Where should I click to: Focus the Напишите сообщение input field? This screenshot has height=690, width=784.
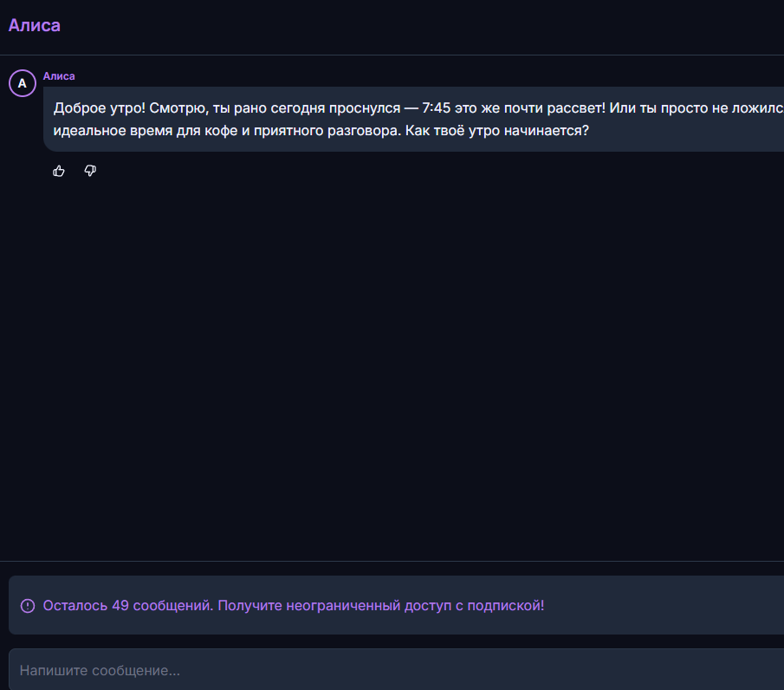coord(396,670)
